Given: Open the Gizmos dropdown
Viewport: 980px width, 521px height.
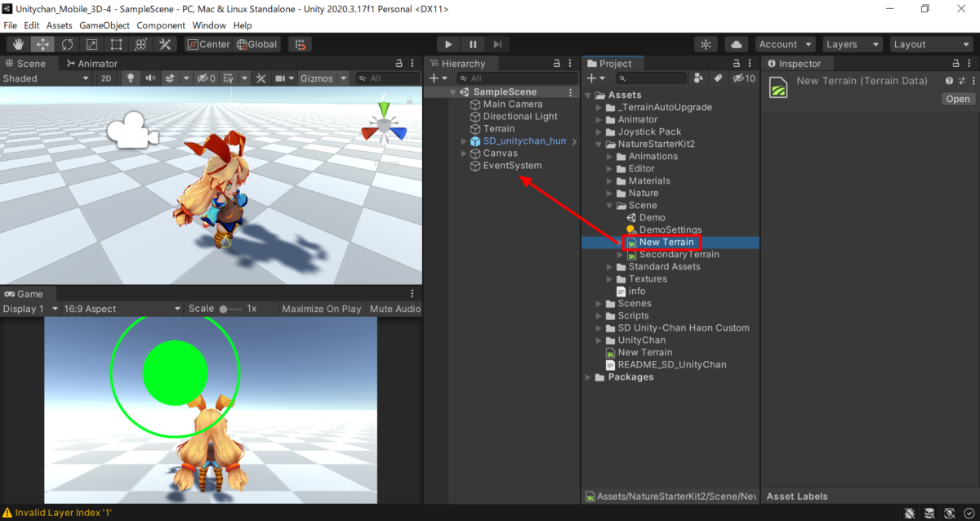Looking at the screenshot, I should pos(323,78).
